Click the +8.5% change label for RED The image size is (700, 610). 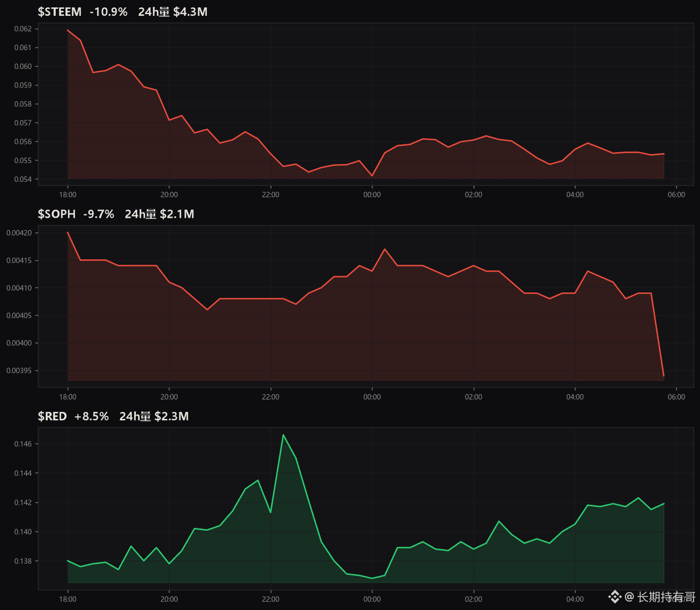(x=91, y=416)
